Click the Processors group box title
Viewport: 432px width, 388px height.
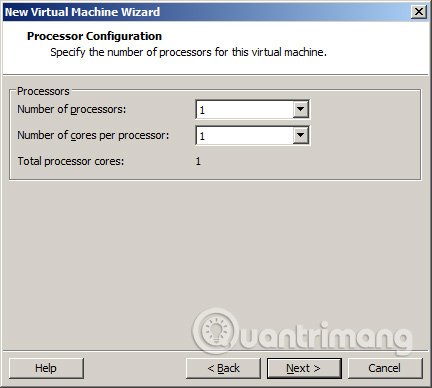[x=43, y=91]
